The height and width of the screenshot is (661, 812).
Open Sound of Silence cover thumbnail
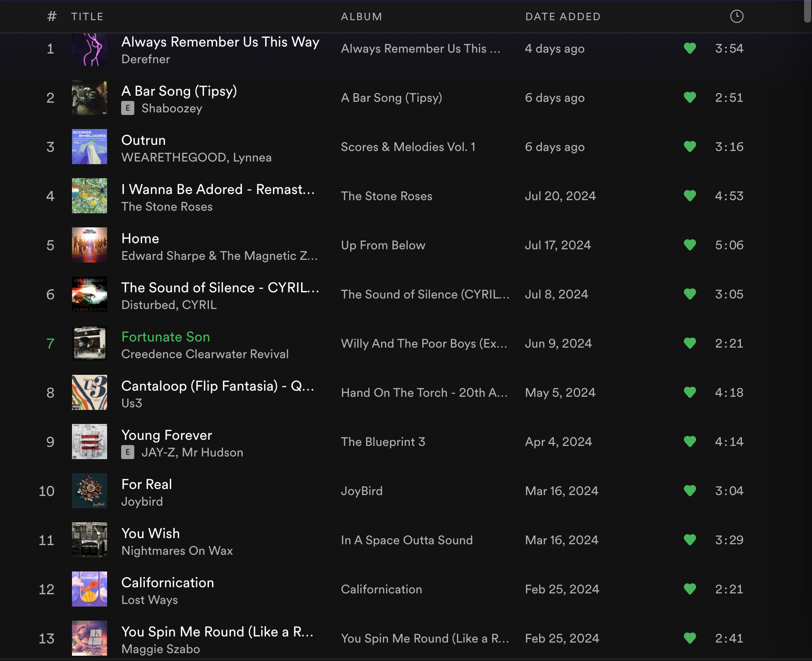90,294
